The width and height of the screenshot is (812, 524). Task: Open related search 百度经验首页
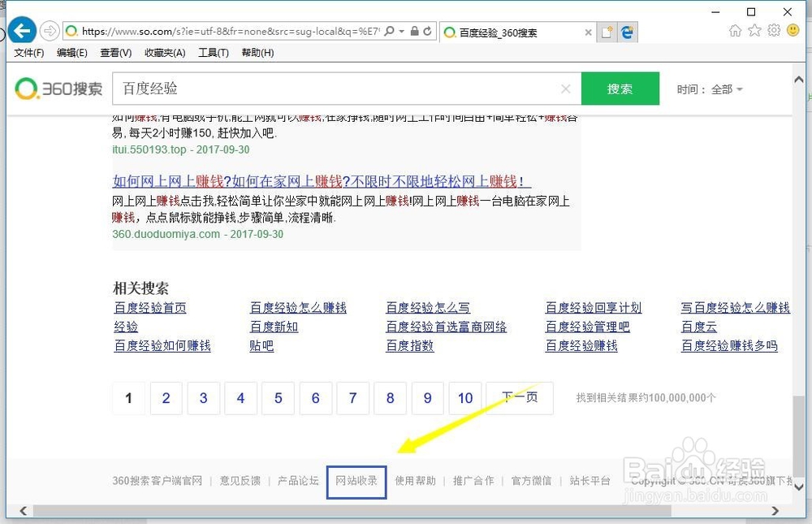pyautogui.click(x=150, y=308)
